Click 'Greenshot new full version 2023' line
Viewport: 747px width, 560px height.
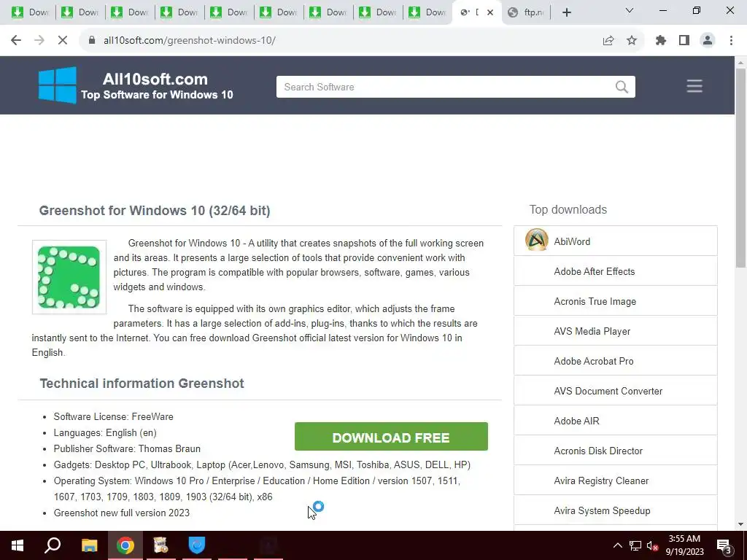[122, 513]
